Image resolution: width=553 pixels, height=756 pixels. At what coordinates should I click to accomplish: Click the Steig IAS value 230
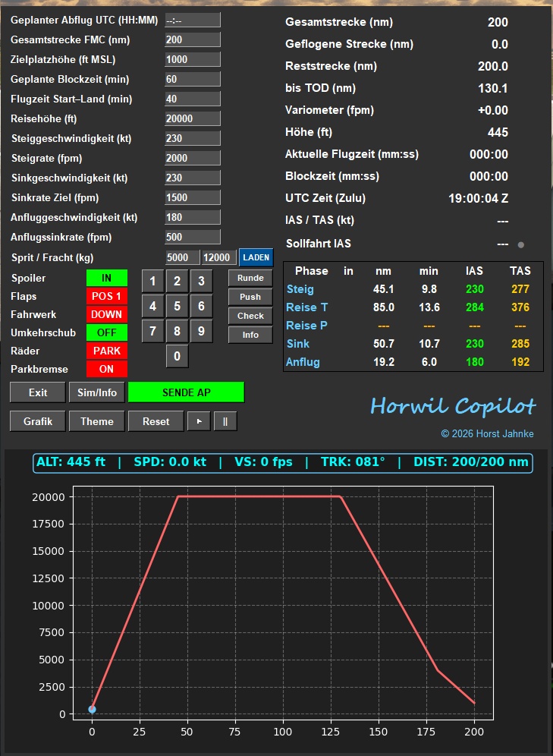point(474,289)
